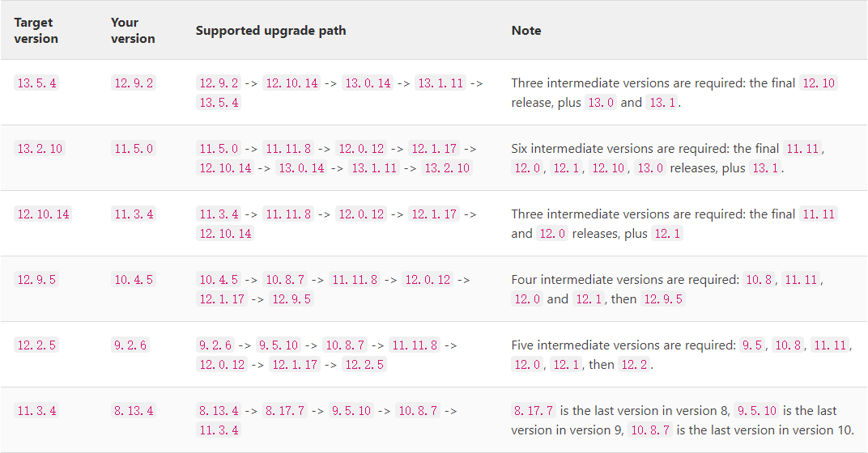Click 12.0.12 in the 12.10.14 target row path
Screen dimensions: 868x453
pyautogui.click(x=361, y=214)
